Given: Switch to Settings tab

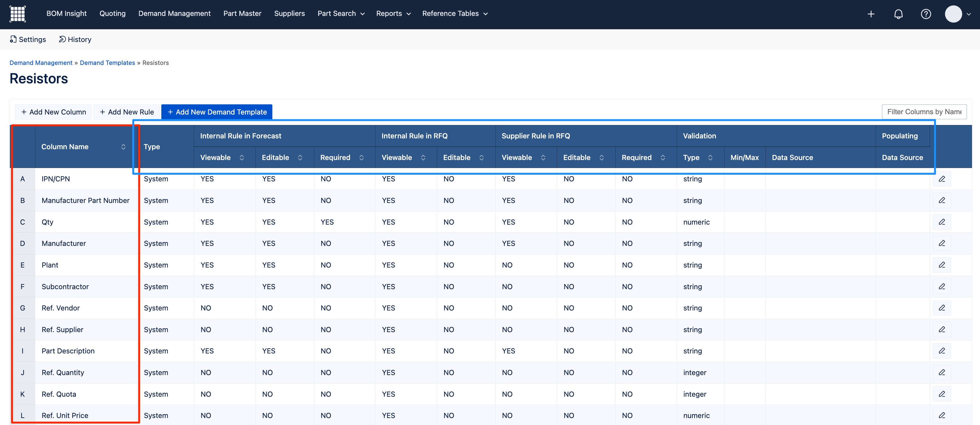Looking at the screenshot, I should coord(28,39).
